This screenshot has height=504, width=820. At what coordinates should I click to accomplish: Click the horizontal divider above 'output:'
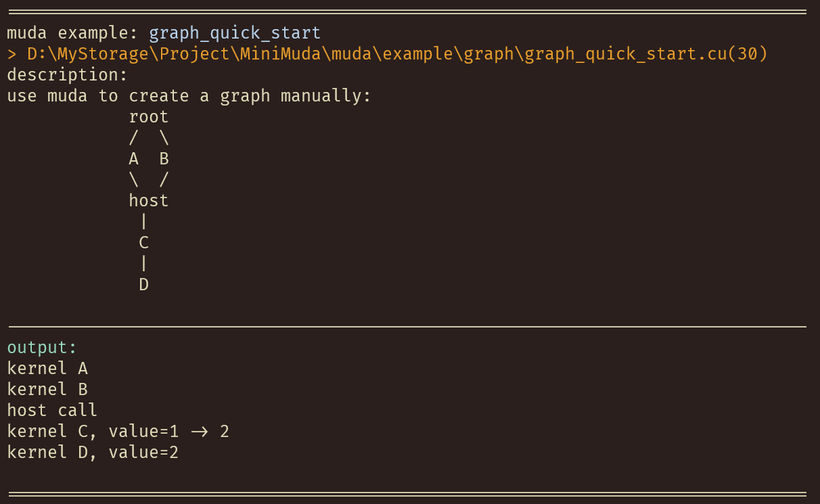(406, 327)
